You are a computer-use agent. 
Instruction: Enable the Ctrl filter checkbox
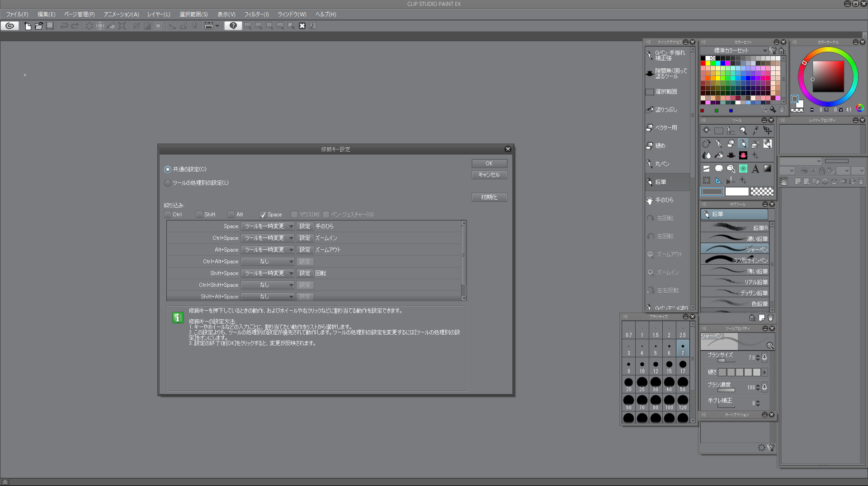point(168,215)
